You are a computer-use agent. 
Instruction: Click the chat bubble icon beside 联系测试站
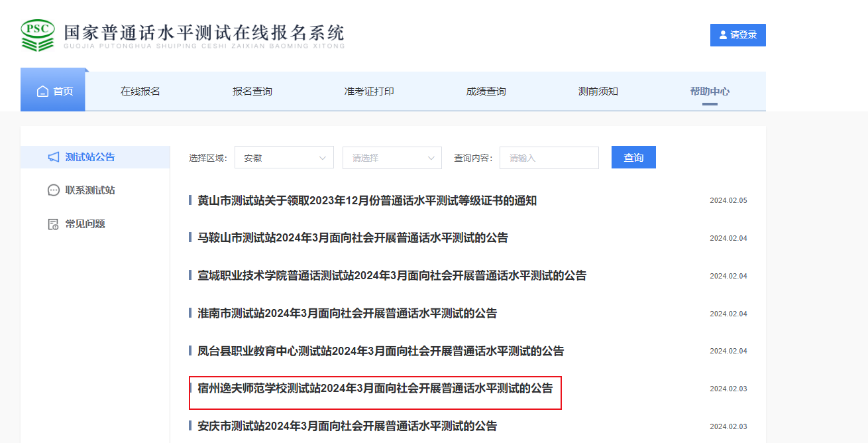(x=54, y=190)
